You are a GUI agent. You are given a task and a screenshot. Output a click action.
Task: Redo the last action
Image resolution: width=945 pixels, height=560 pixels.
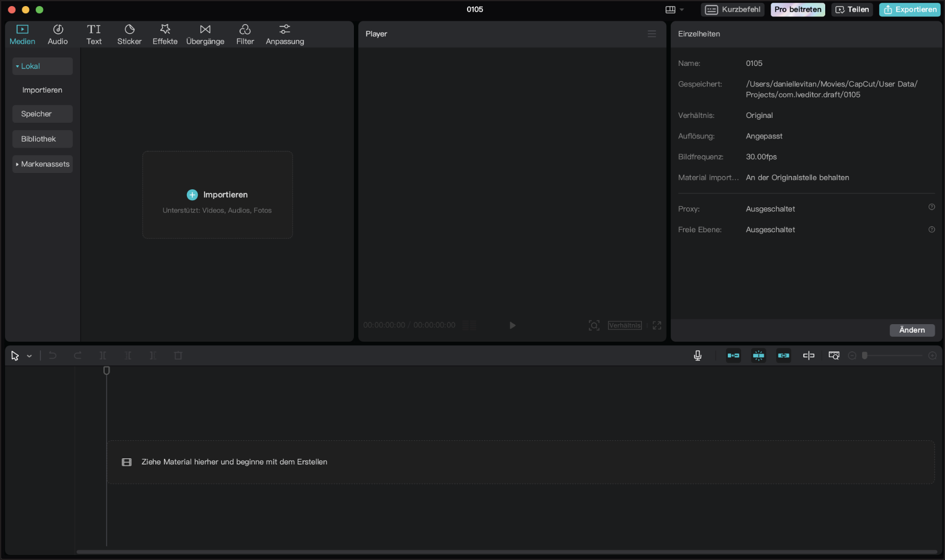[x=77, y=356]
